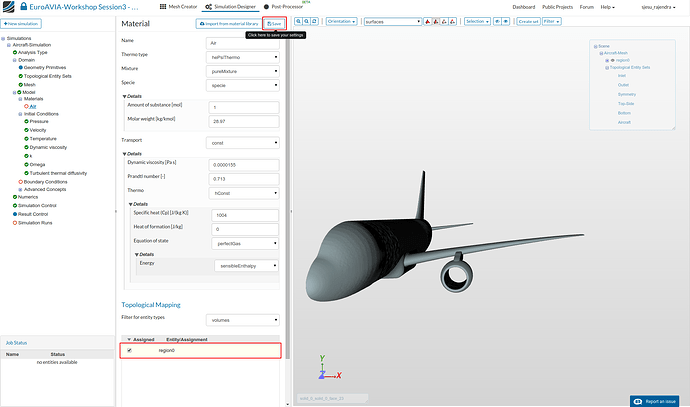
Task: Click the green check icon of Omega
Action: point(26,165)
